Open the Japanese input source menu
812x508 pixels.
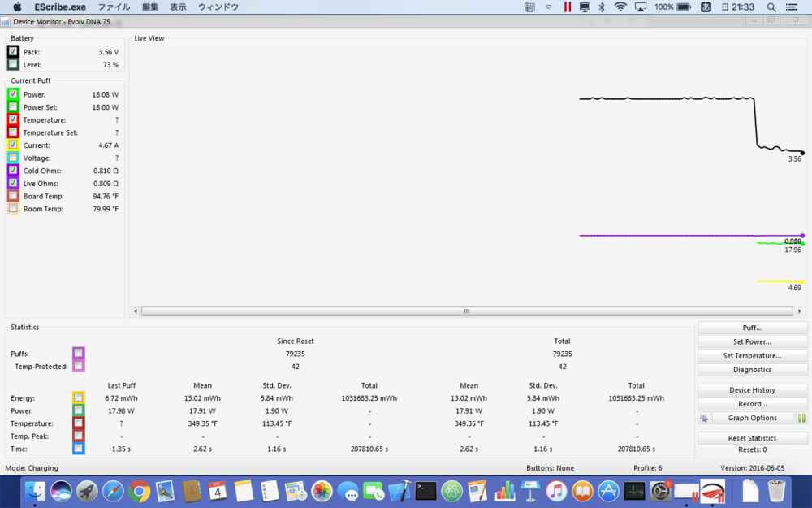[706, 7]
